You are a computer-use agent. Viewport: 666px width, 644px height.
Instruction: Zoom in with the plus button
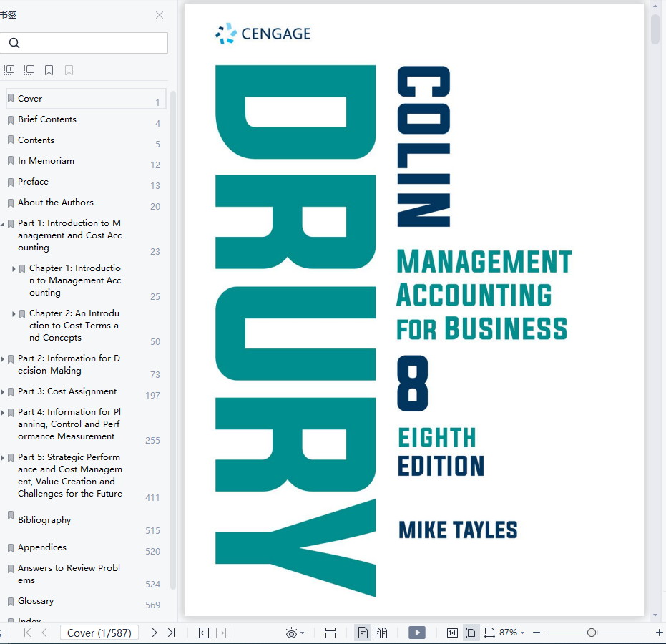tap(660, 633)
